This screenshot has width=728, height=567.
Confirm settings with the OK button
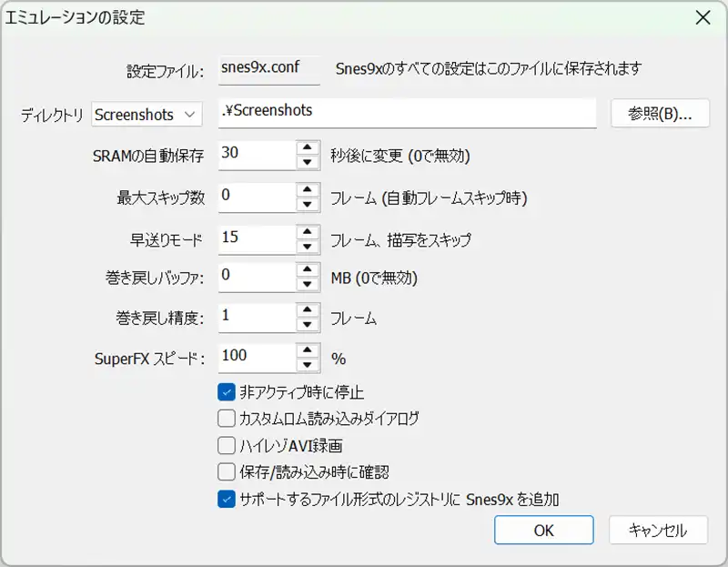[x=543, y=531]
